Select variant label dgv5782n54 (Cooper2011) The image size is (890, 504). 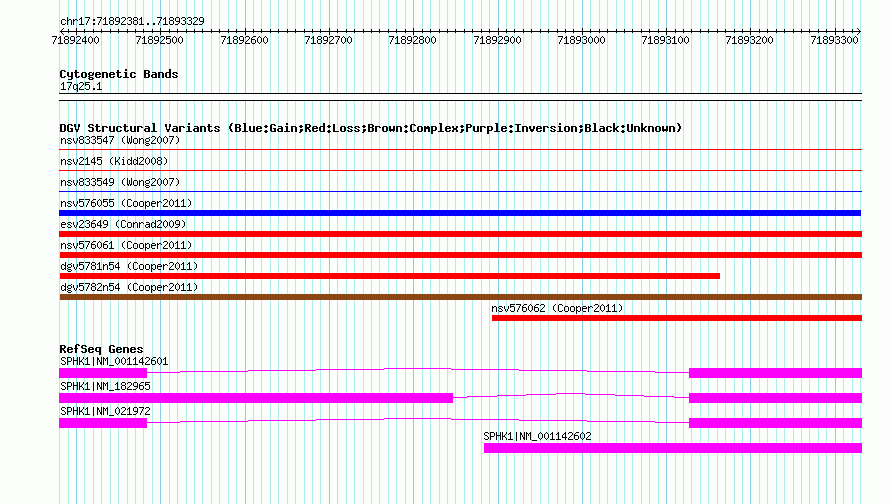pyautogui.click(x=129, y=287)
